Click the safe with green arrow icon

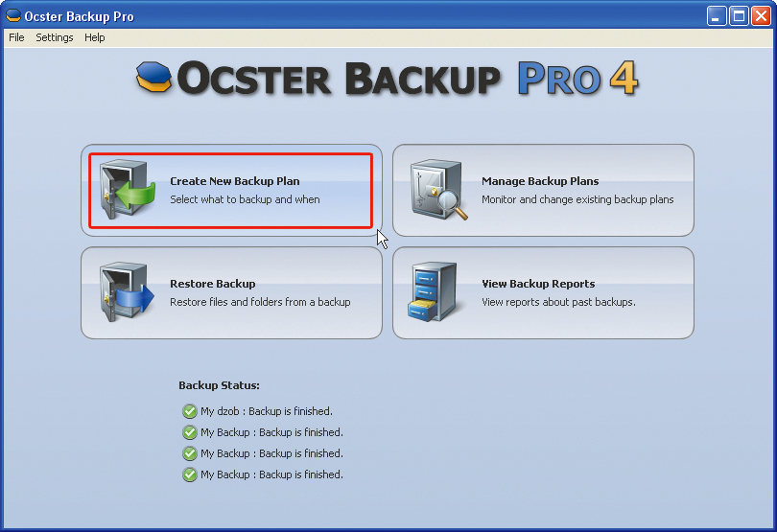point(128,189)
